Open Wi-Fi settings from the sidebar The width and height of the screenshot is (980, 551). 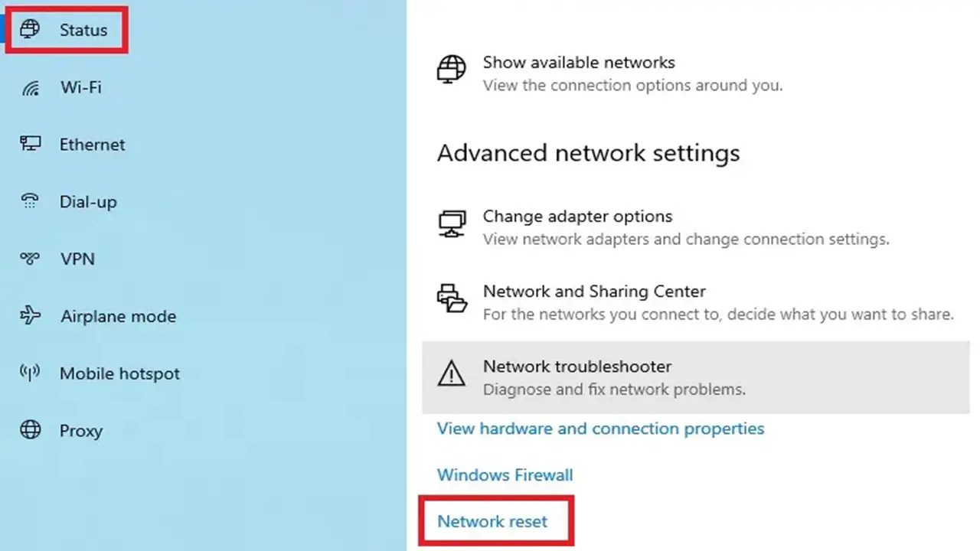coord(80,87)
